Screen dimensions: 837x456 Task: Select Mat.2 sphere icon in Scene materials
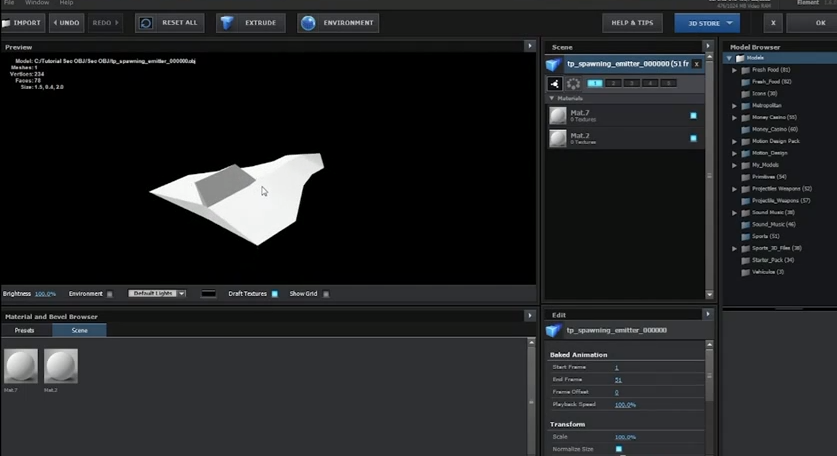(x=558, y=138)
